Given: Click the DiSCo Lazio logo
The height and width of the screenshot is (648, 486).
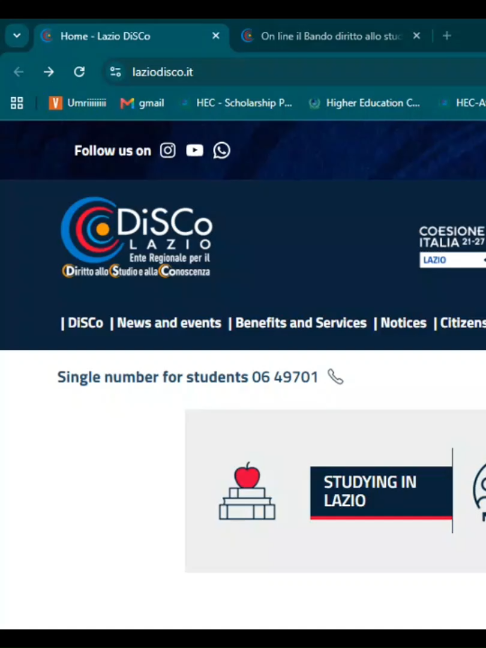Looking at the screenshot, I should pyautogui.click(x=136, y=237).
